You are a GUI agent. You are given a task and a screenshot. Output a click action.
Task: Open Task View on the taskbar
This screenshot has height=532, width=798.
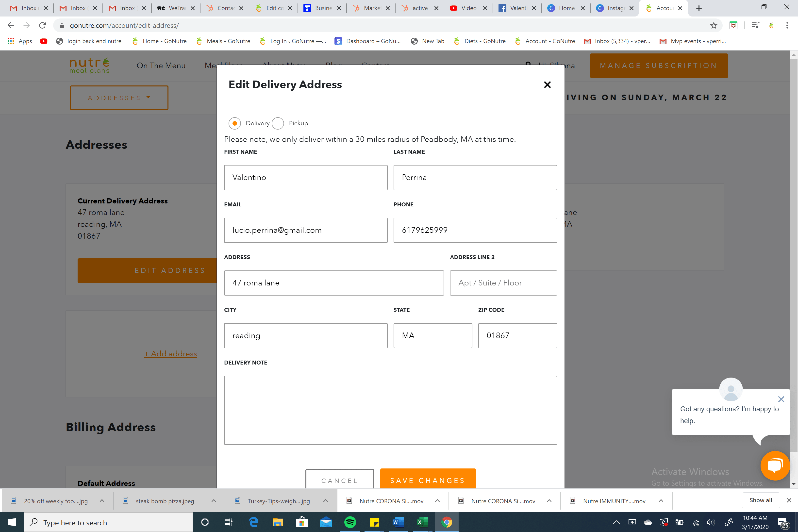point(228,522)
